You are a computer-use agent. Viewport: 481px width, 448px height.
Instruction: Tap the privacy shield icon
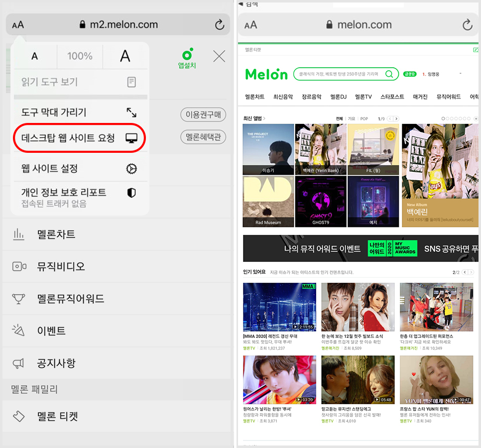(131, 193)
